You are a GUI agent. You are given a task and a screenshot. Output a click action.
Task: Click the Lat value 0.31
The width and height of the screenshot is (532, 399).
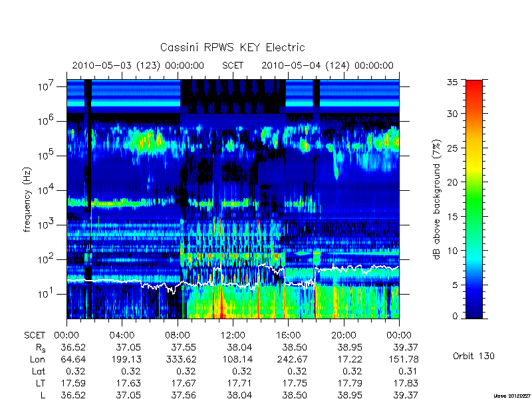[407, 371]
